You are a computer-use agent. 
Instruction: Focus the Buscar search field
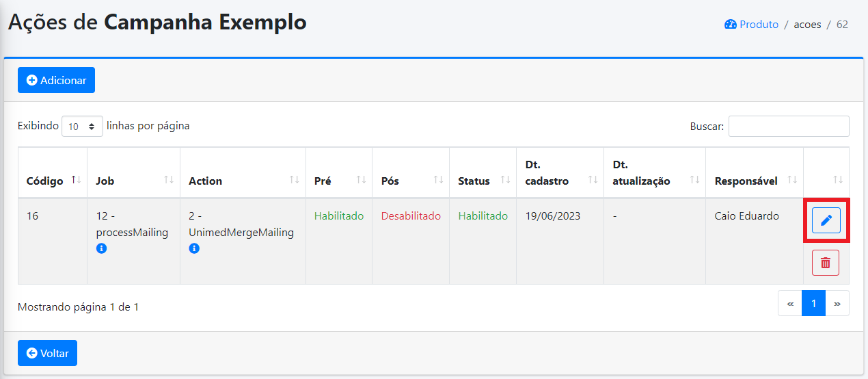click(x=788, y=127)
